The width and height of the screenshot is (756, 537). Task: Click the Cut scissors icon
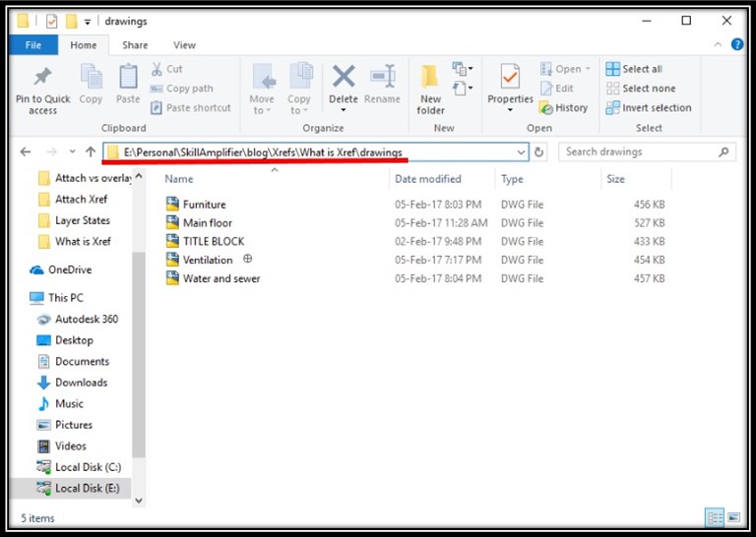[x=157, y=69]
